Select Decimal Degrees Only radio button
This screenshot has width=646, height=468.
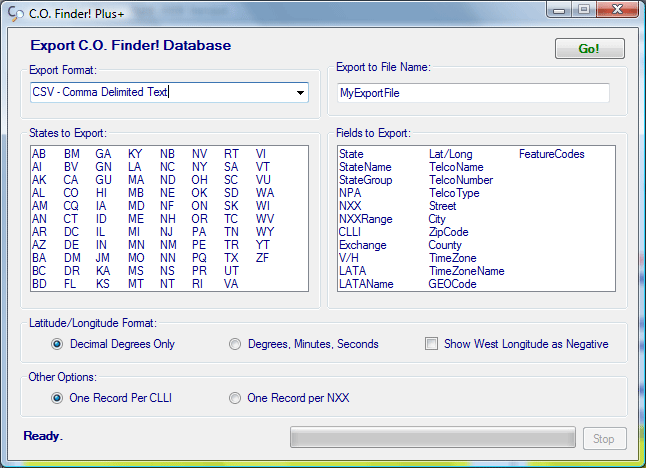pos(57,344)
